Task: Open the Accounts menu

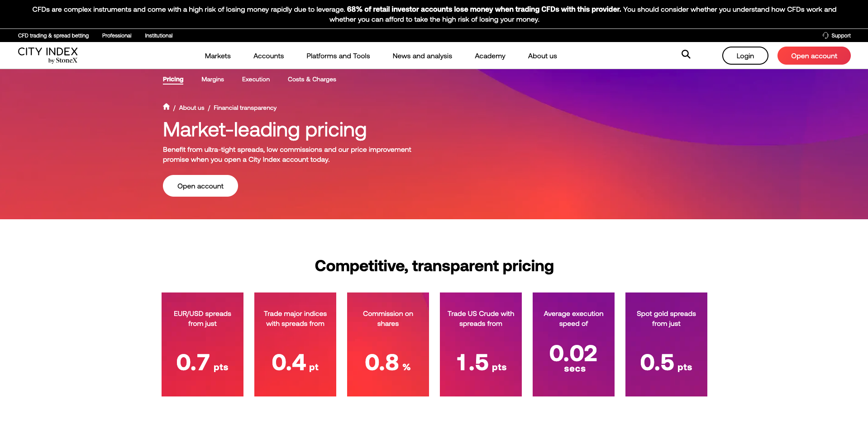Action: click(268, 56)
